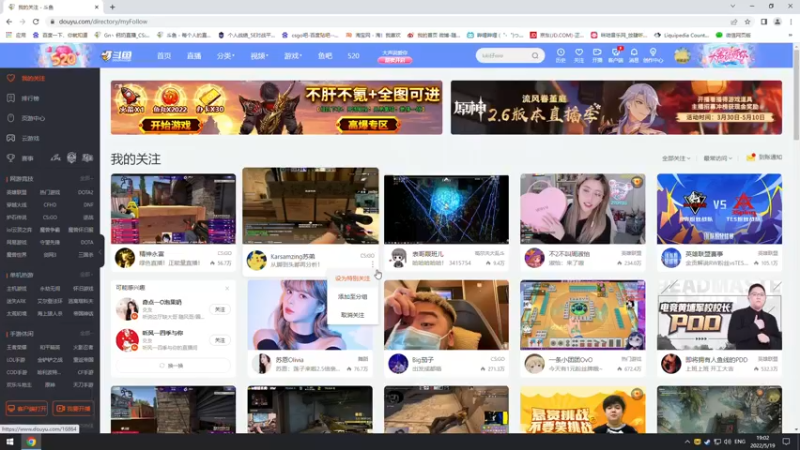
Task: Open Chrome menu three-dot icon
Action: tap(791, 21)
